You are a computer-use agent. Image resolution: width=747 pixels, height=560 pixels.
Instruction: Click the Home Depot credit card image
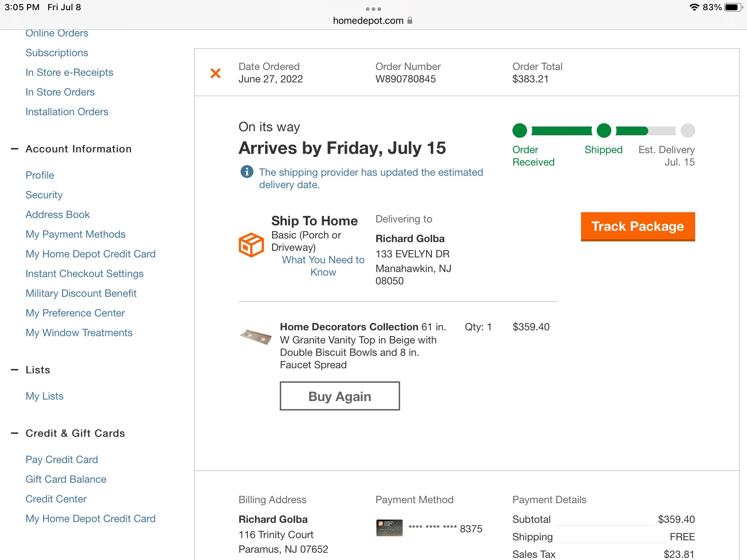(x=389, y=528)
